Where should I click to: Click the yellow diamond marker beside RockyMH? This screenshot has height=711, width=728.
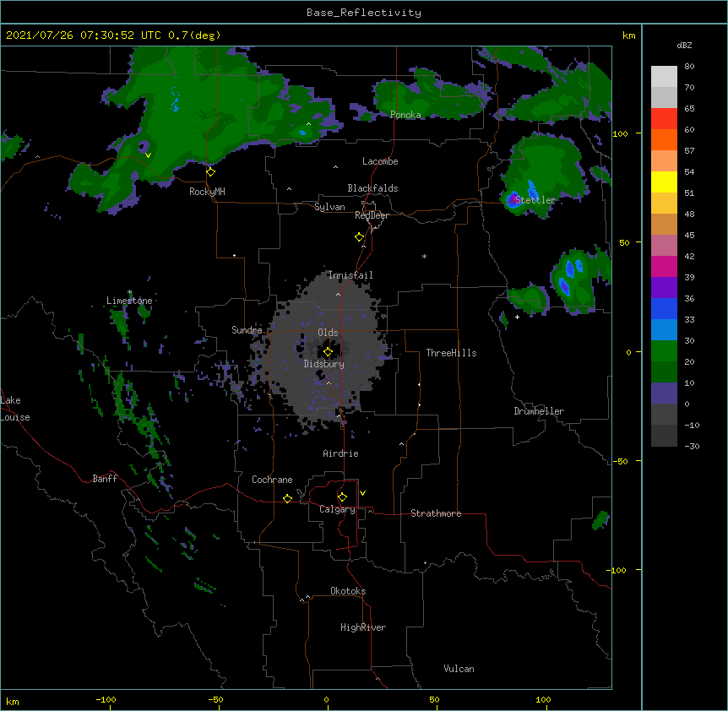pos(210,172)
